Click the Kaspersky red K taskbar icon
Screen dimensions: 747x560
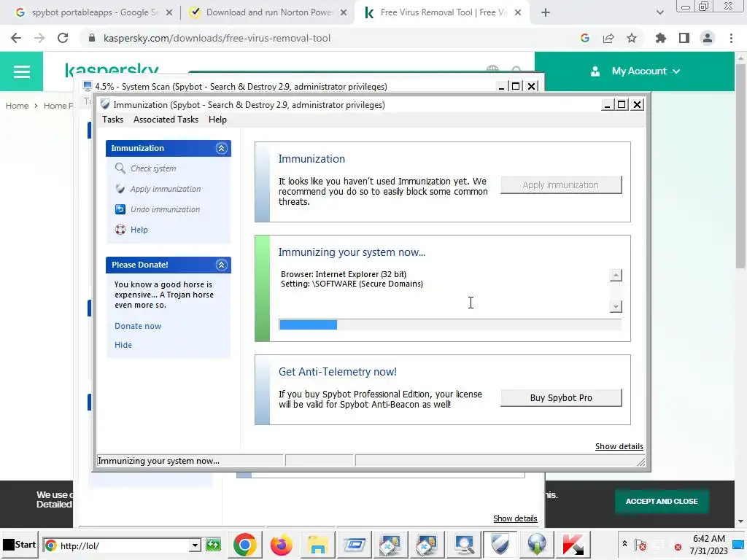pos(573,545)
